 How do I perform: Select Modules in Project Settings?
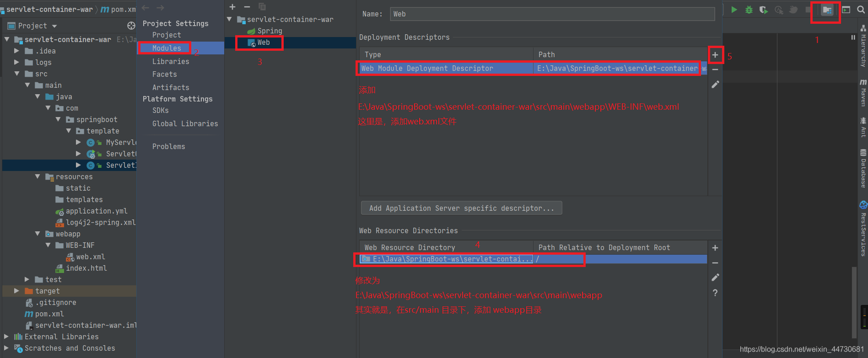pyautogui.click(x=167, y=48)
